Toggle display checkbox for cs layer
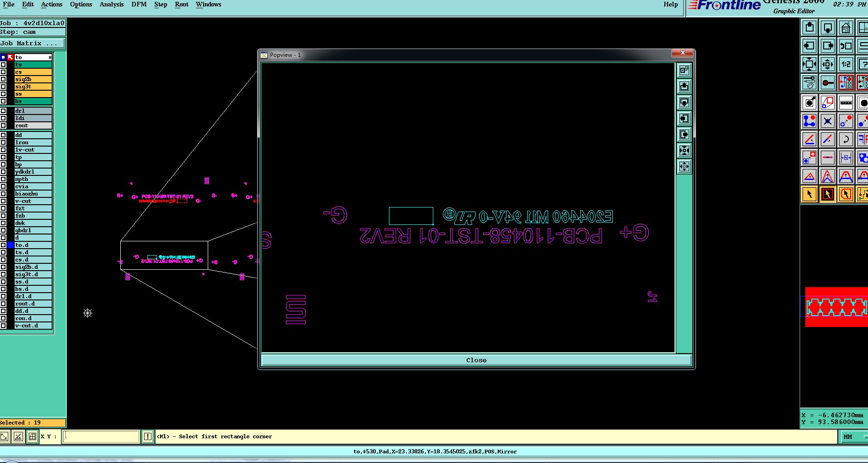 pos(3,72)
